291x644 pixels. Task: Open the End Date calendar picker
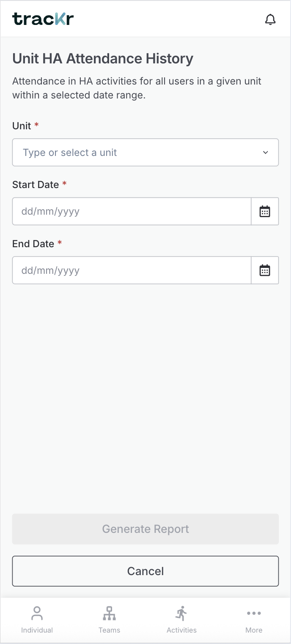(x=265, y=270)
